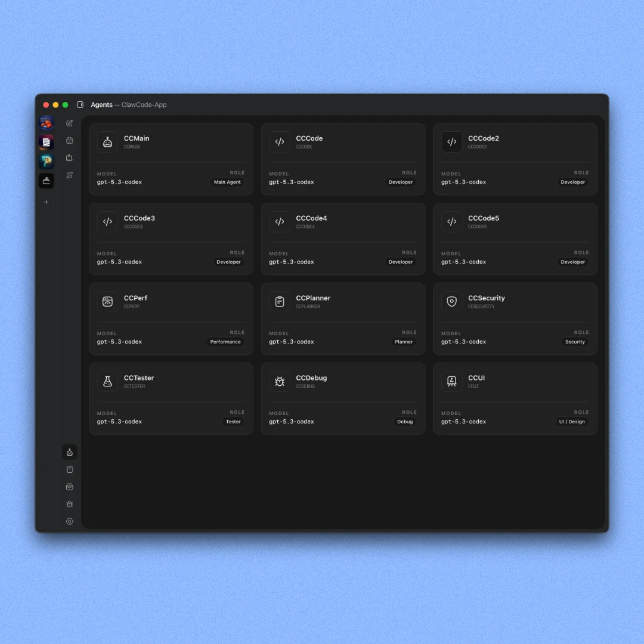Screen dimensions: 644x644
Task: Click the bug icon on CCDebug card
Action: 280,382
